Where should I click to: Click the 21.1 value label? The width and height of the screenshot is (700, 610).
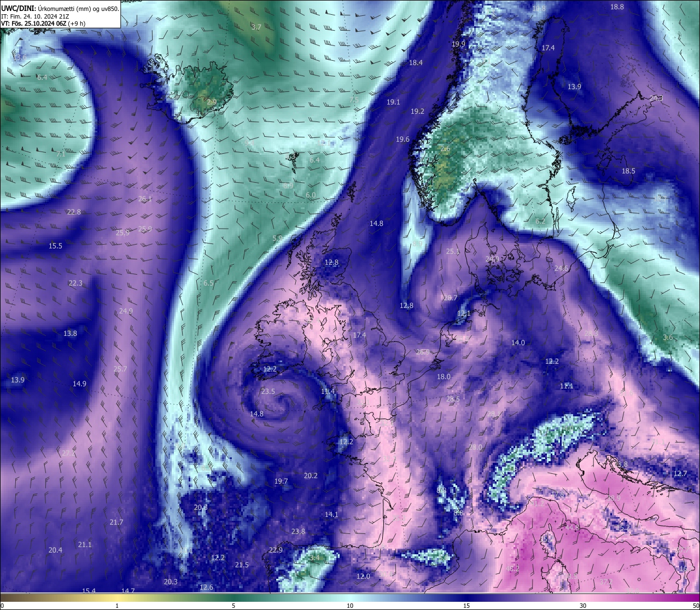click(85, 544)
